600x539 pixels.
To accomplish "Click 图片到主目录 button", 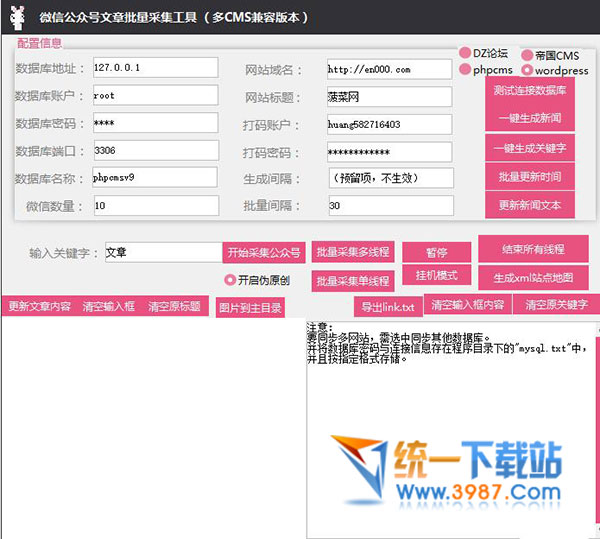I will pyautogui.click(x=250, y=308).
